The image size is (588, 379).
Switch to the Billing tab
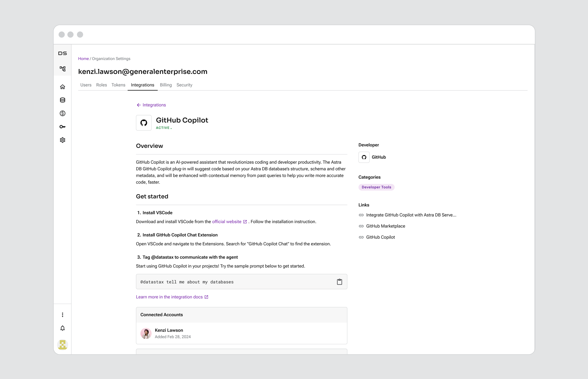pyautogui.click(x=166, y=85)
